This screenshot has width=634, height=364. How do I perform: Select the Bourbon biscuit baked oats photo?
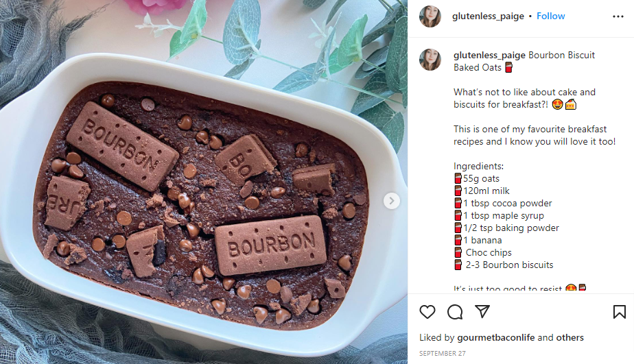204,182
